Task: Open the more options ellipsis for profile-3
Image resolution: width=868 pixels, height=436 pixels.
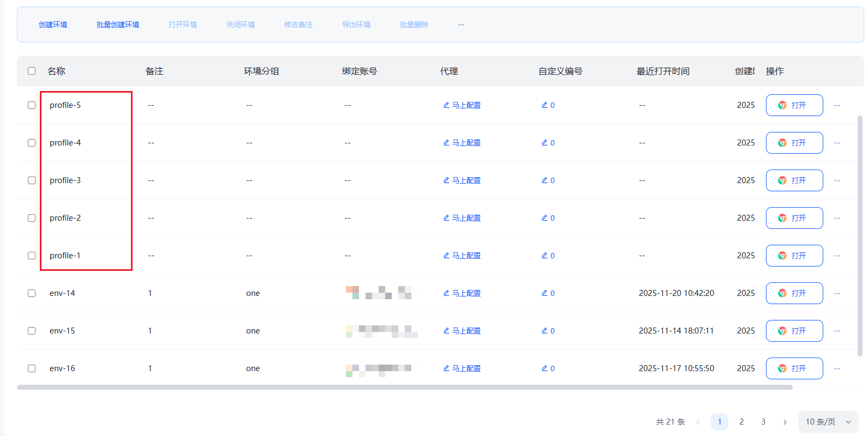Action: [x=837, y=180]
